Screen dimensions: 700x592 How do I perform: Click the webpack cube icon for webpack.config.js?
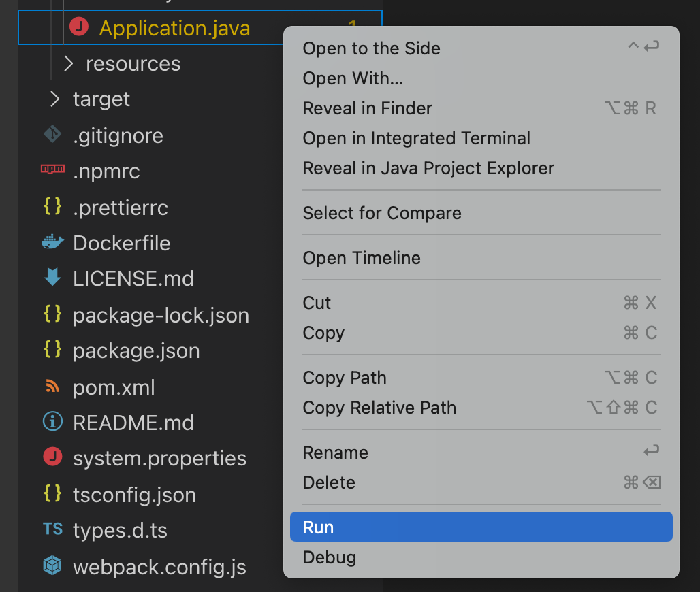coord(53,566)
